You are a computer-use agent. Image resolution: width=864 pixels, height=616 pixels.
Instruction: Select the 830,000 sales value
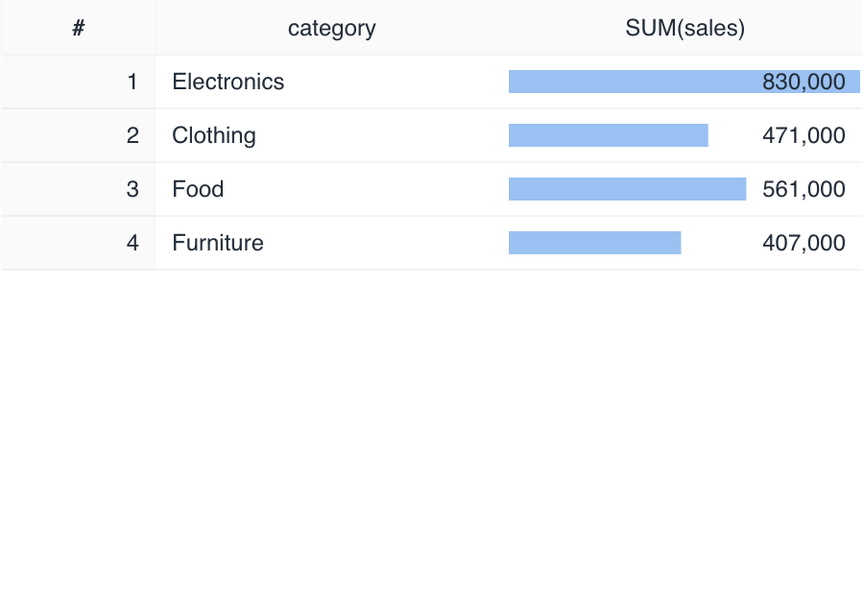click(804, 83)
